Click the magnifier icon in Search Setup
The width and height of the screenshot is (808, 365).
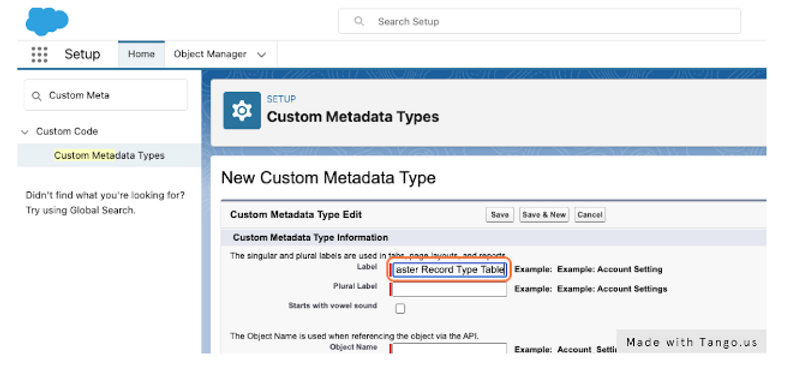(x=359, y=22)
